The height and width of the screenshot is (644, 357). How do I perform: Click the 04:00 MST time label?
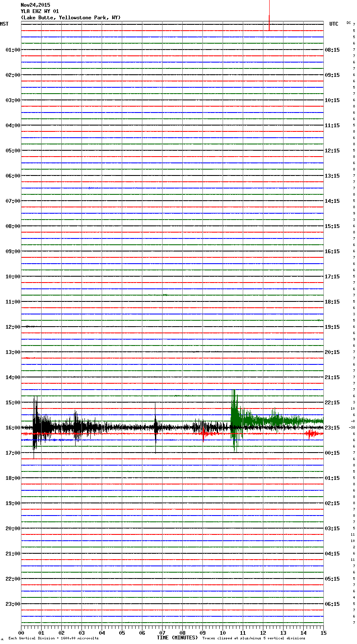click(x=13, y=126)
